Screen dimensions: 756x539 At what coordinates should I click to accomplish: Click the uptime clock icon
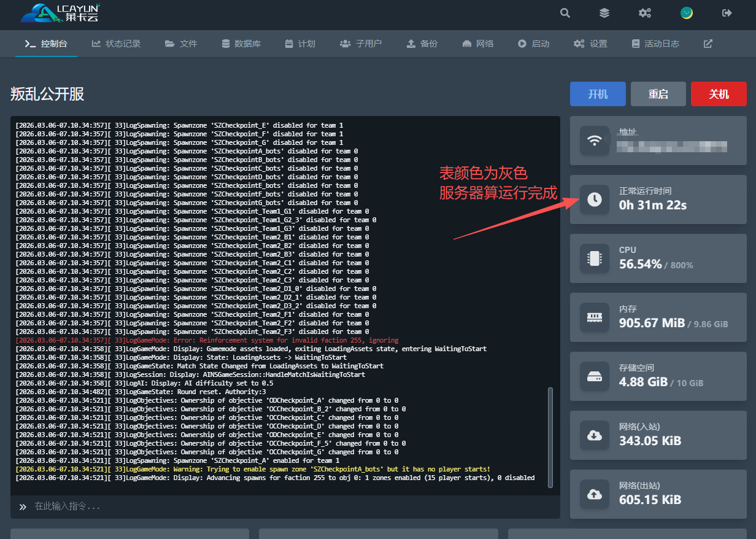pos(595,200)
